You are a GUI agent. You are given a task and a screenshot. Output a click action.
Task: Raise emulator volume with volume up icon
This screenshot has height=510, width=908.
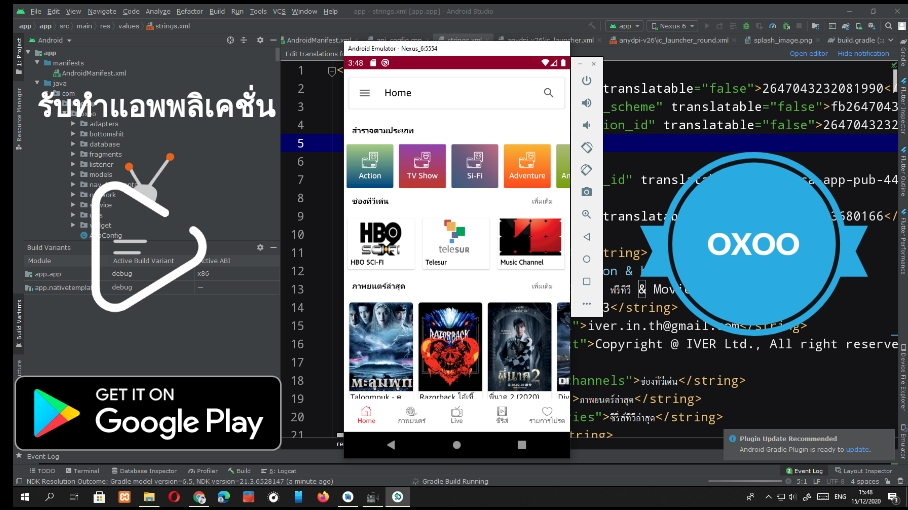pyautogui.click(x=586, y=102)
